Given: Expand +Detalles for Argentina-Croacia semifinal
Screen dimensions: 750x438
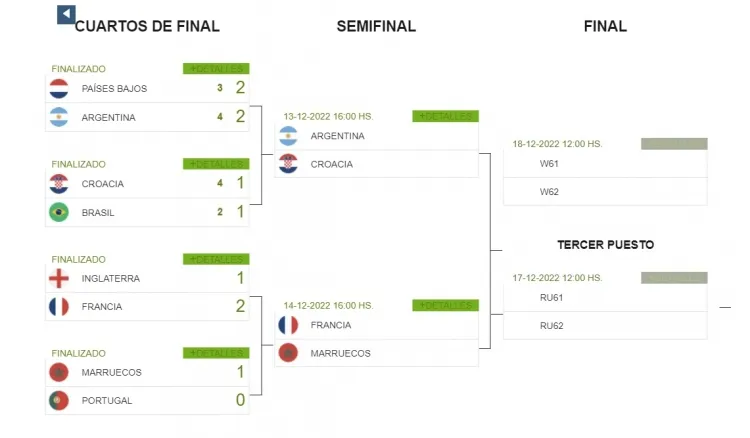Looking at the screenshot, I should tap(445, 116).
